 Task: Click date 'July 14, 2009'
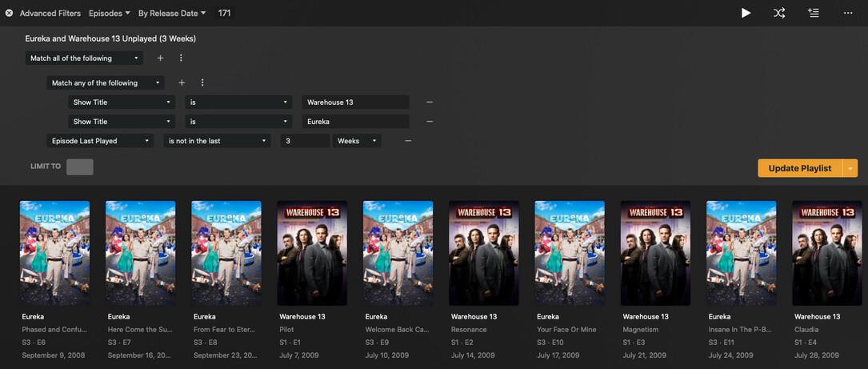473,355
